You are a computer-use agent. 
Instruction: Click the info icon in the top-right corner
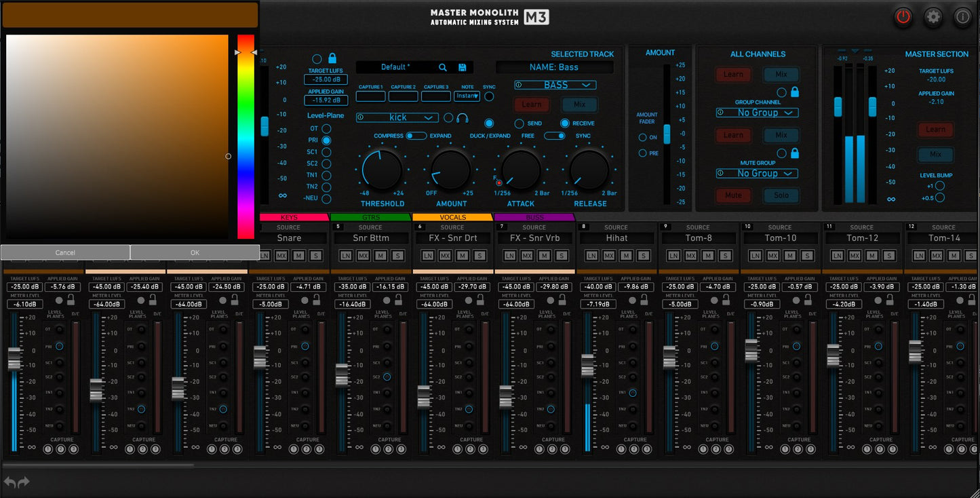963,17
